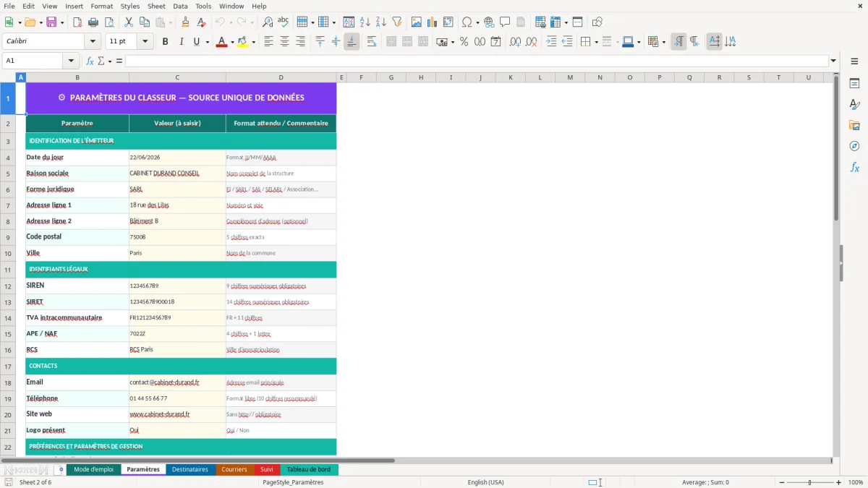Open the font color dropdown arrow
Viewport: 868px width, 488px height.
(231, 42)
